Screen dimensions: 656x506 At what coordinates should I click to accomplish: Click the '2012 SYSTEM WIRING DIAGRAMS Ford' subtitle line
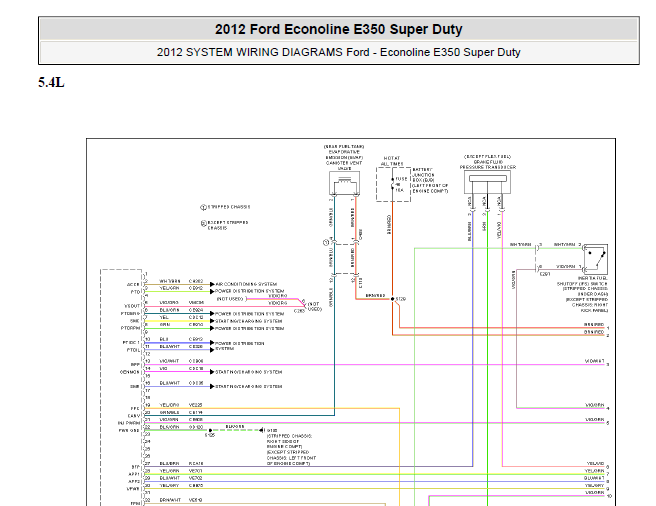point(338,52)
